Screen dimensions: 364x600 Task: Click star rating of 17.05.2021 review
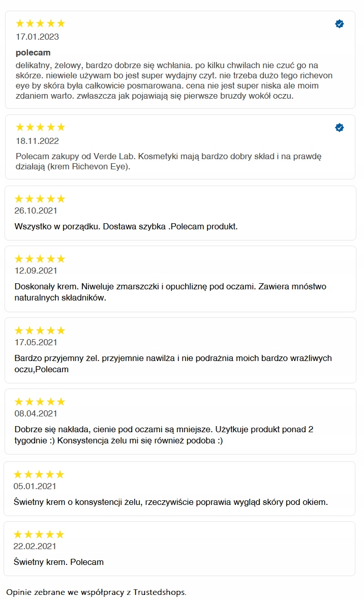40,331
